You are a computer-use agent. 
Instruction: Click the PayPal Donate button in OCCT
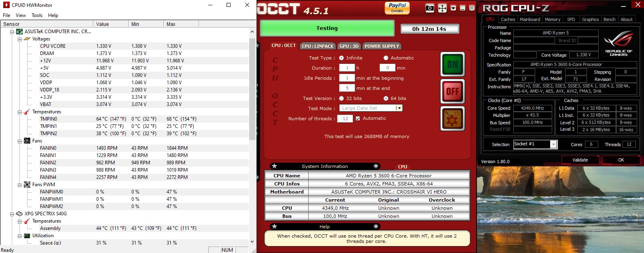pos(397,8)
